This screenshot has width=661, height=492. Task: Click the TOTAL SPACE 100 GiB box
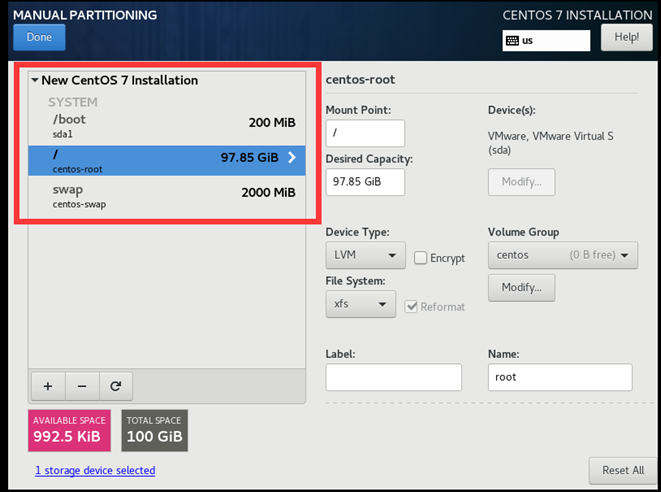coord(155,430)
